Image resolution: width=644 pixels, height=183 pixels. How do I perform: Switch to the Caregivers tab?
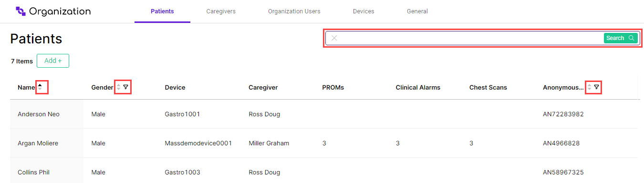click(x=221, y=11)
